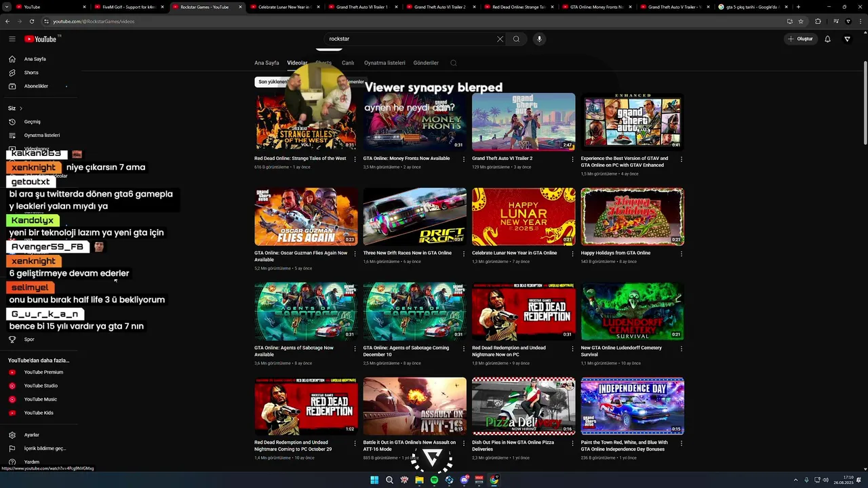Open Oynatma listeleri in the sidebar
The width and height of the screenshot is (868, 488).
click(x=41, y=136)
